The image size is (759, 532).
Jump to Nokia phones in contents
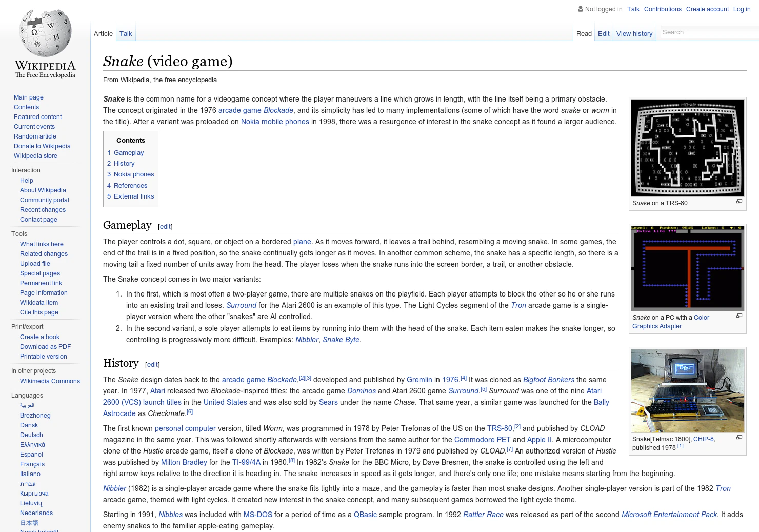coord(131,174)
